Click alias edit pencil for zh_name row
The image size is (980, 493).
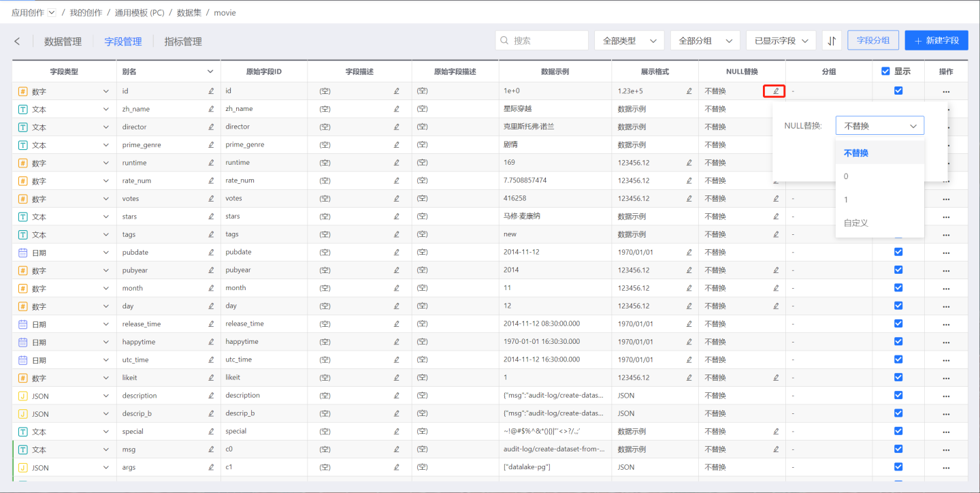click(x=211, y=109)
